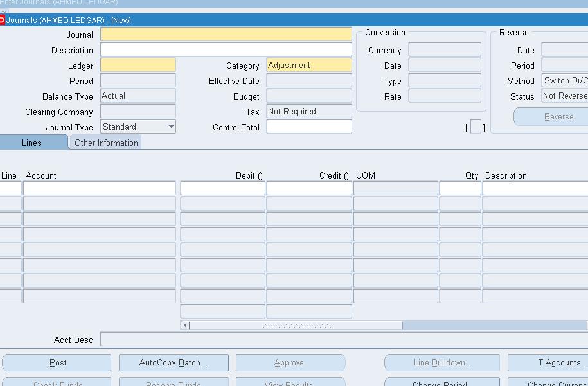The width and height of the screenshot is (588, 386).
Task: Click the Change Period button
Action: 441,383
